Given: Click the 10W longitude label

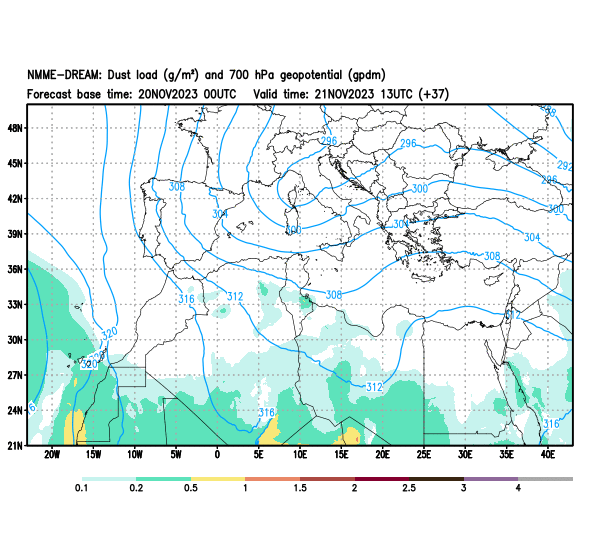Looking at the screenshot, I should click(x=135, y=455).
